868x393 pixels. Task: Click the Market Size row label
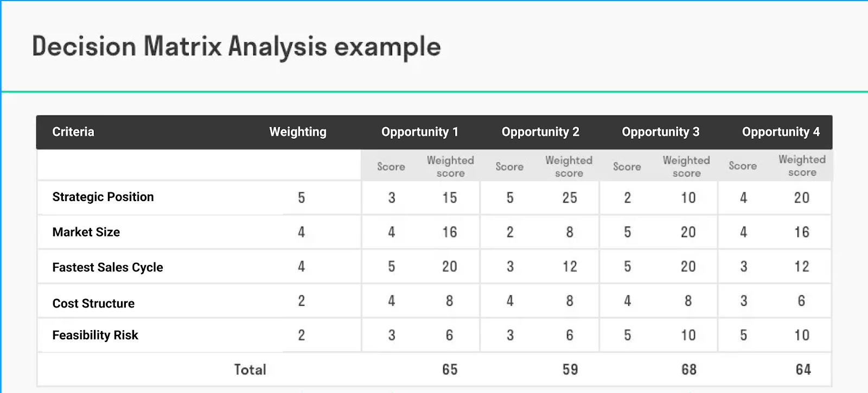[x=86, y=232]
